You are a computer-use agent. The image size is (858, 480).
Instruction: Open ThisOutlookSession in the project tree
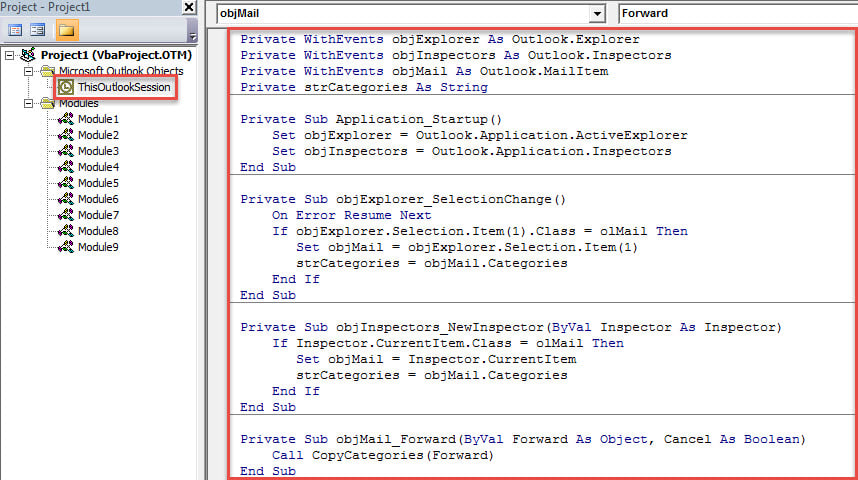coord(125,88)
